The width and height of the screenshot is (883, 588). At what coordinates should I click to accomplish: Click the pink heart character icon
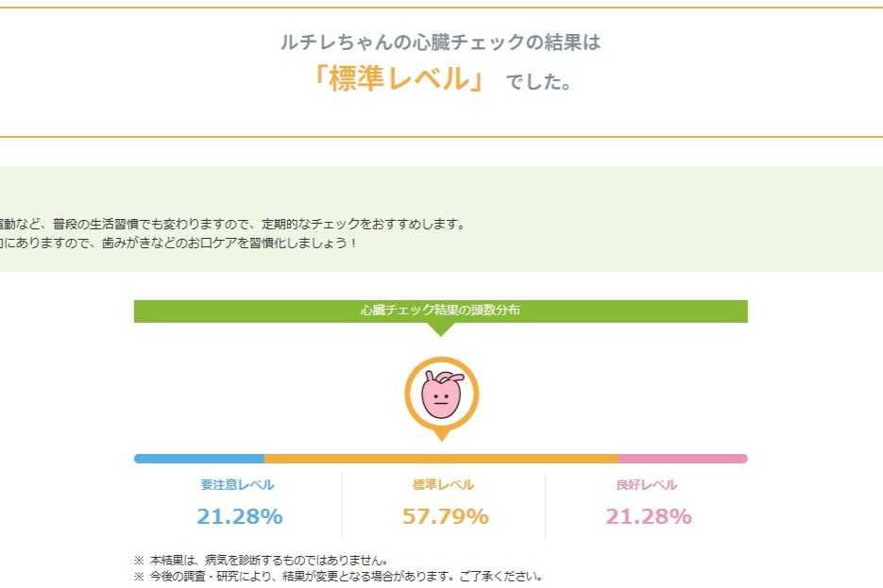point(441,395)
